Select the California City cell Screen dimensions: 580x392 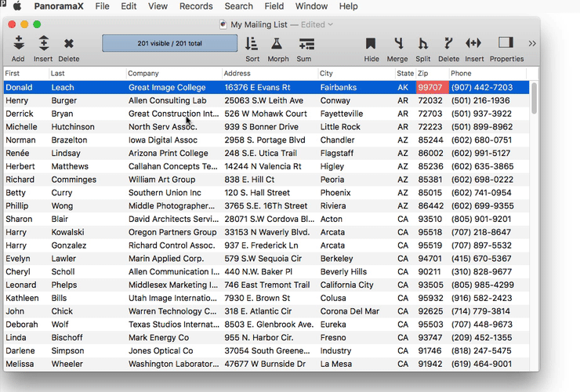click(346, 285)
